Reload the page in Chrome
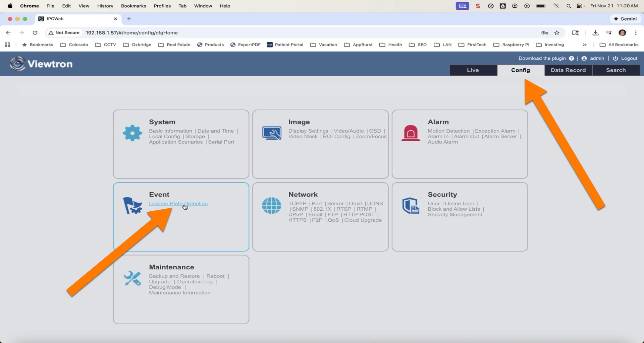 coord(35,33)
